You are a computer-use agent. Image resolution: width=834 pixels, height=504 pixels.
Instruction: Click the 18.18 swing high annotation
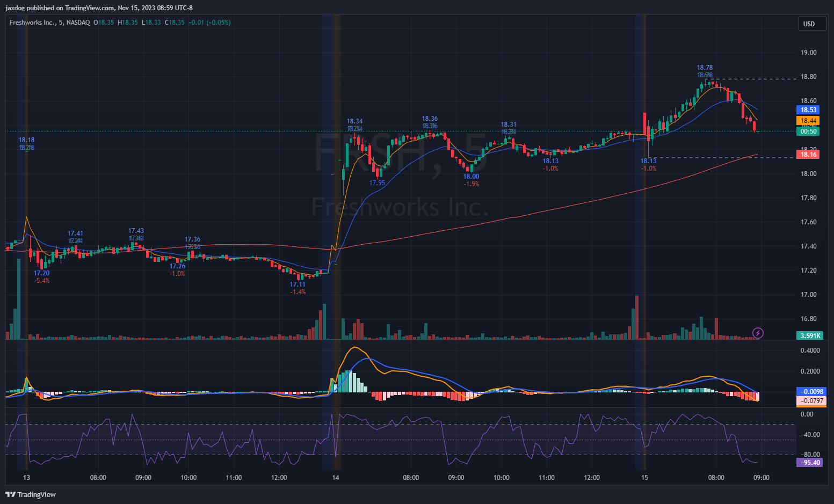[26, 140]
